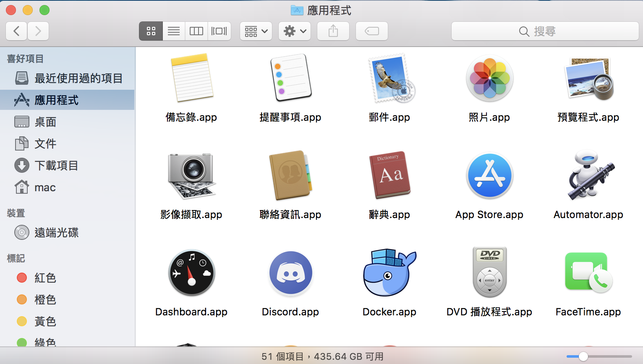This screenshot has height=364, width=643.
Task: Click the Share toolbar button
Action: 333,31
